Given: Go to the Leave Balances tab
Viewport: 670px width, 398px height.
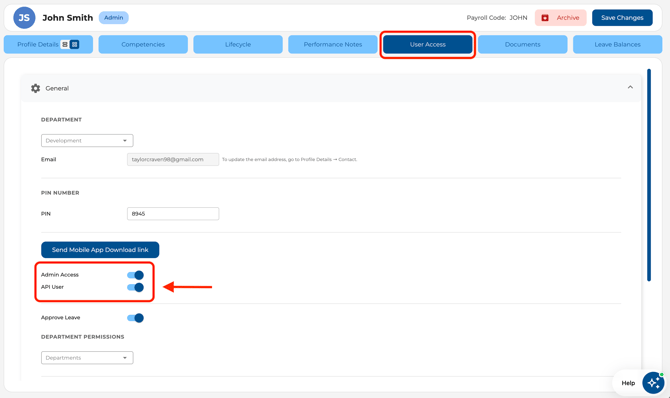Looking at the screenshot, I should coord(617,44).
